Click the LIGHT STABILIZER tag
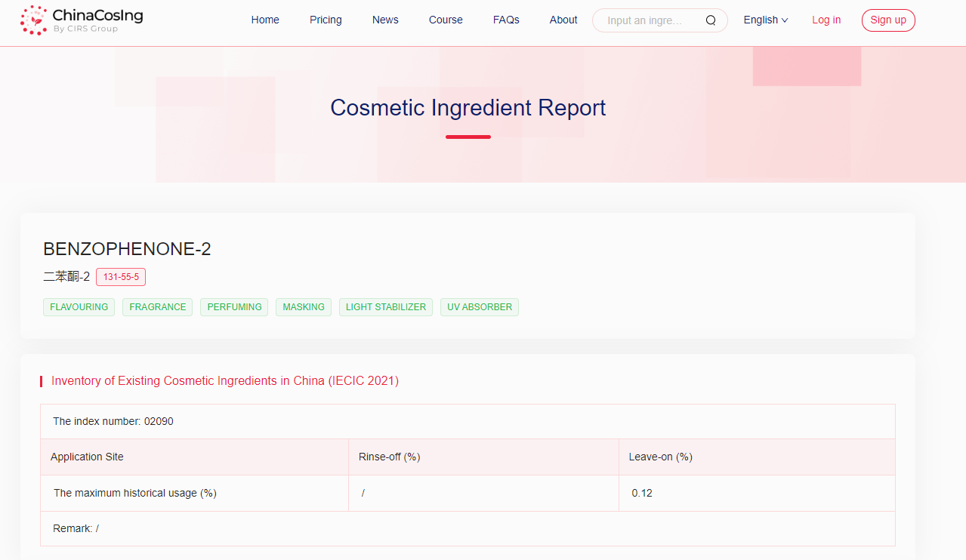The width and height of the screenshot is (966, 560). pos(386,307)
